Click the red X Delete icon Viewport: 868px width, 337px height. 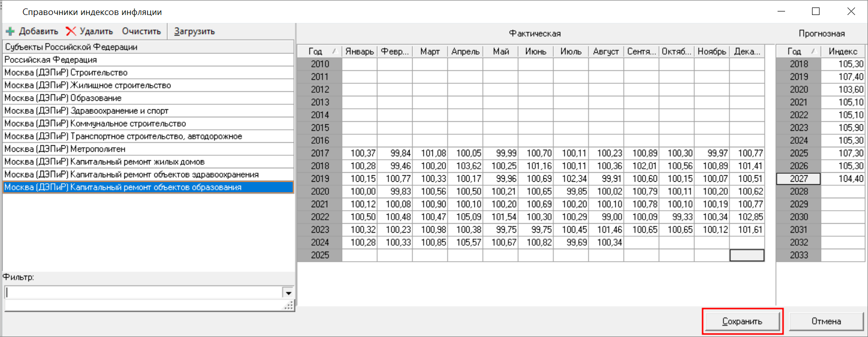71,31
